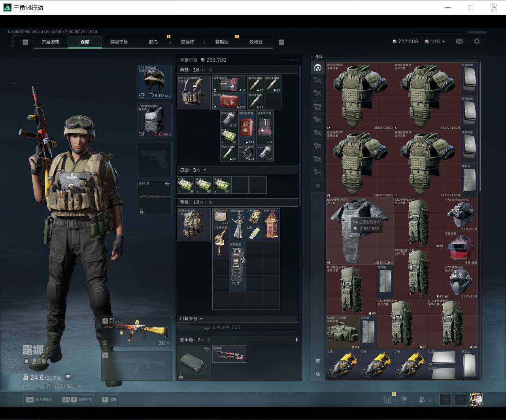Select the DAR chest rig in warehouse
Screen dimensions: 506x420
click(x=343, y=332)
